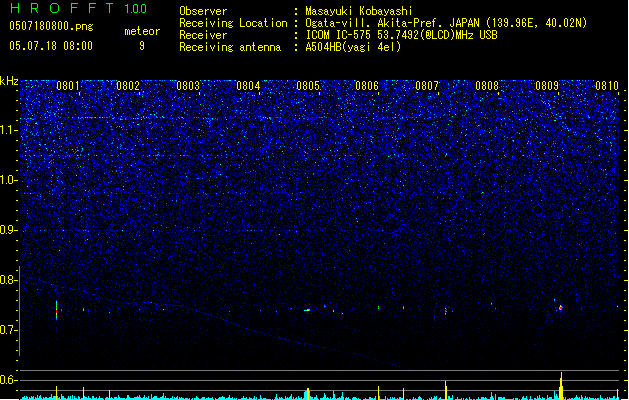This screenshot has width=629, height=400.
Task: Click the 1.0 kHz axis label
Action: tap(9, 180)
